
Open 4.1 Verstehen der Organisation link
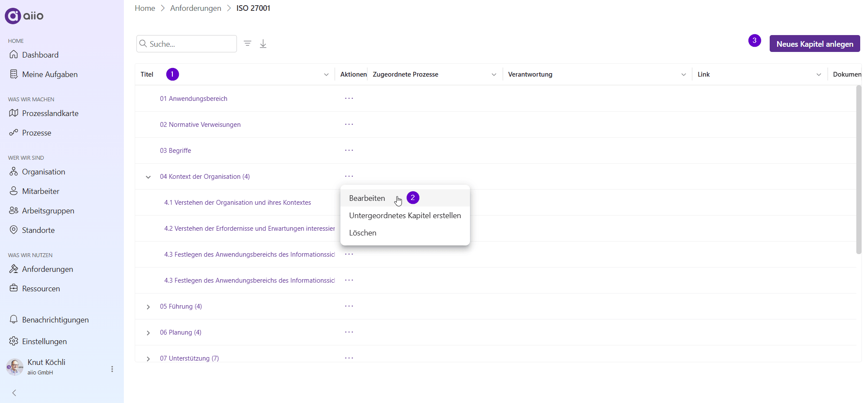point(237,203)
